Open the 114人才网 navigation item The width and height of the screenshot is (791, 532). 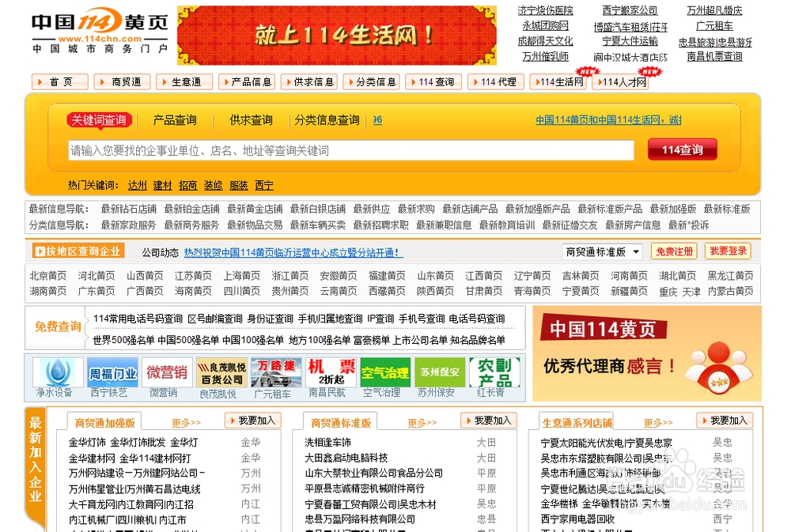point(620,81)
